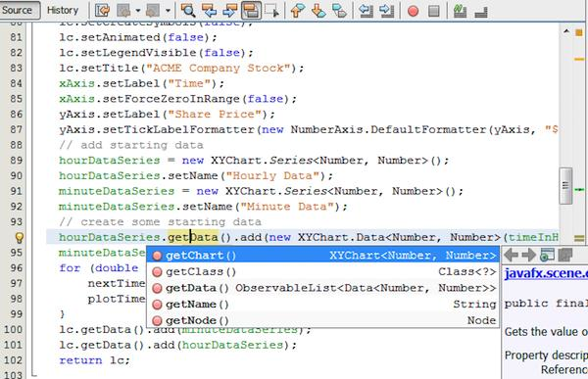
Task: Choose getClass() from code completion
Action: coord(323,271)
